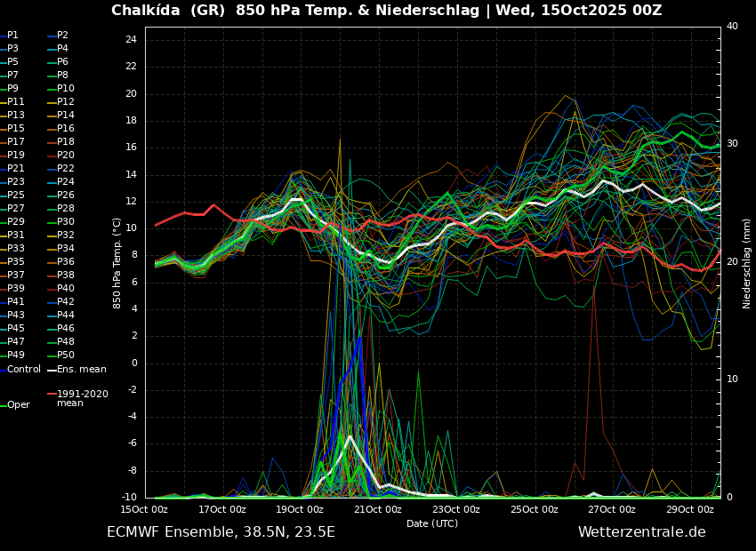Click the 1991-2020 mean legend entry
The width and height of the screenshot is (756, 551).
coord(82,398)
